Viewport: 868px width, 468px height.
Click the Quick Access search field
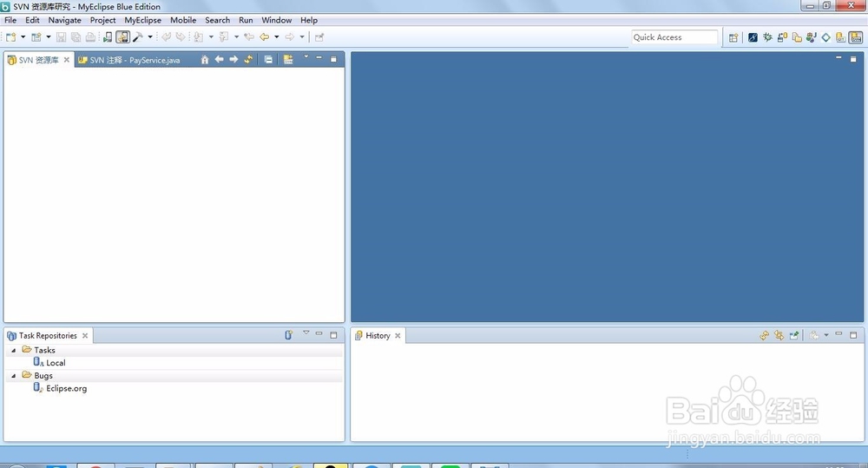(674, 37)
